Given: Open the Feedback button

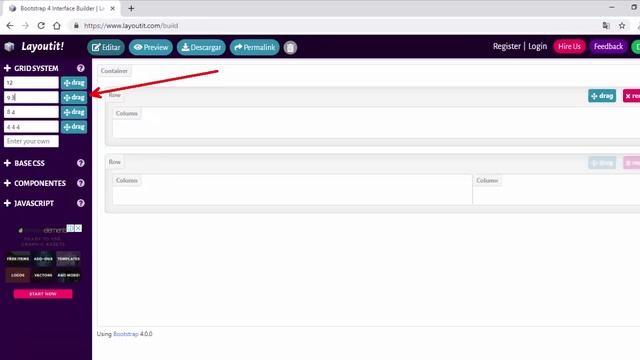Looking at the screenshot, I should pyautogui.click(x=609, y=47).
